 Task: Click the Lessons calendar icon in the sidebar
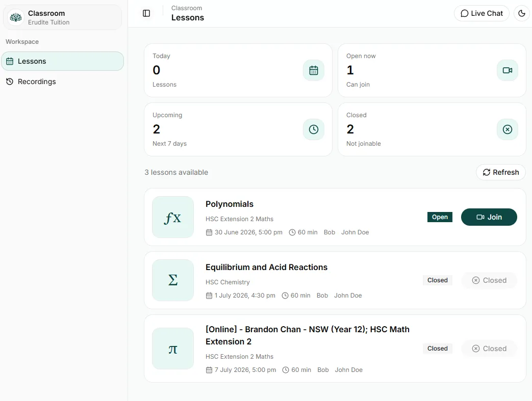tap(10, 61)
